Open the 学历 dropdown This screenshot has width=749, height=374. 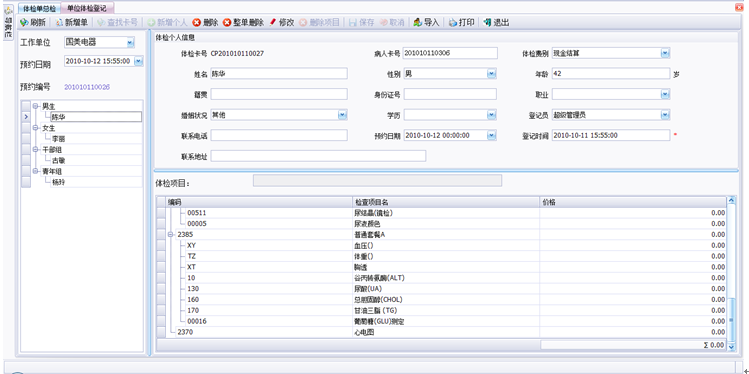(492, 115)
